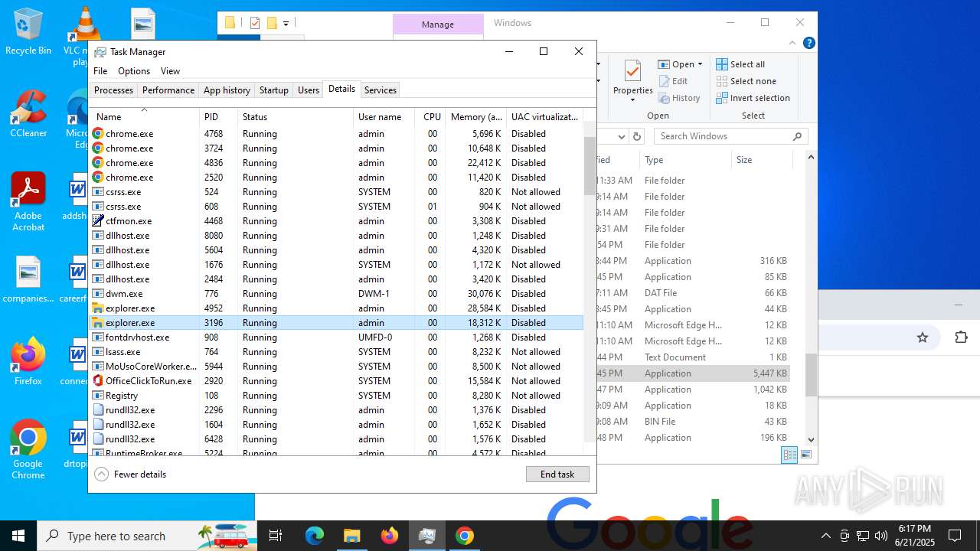Switch to the Services tab
980x551 pixels.
[x=381, y=90]
